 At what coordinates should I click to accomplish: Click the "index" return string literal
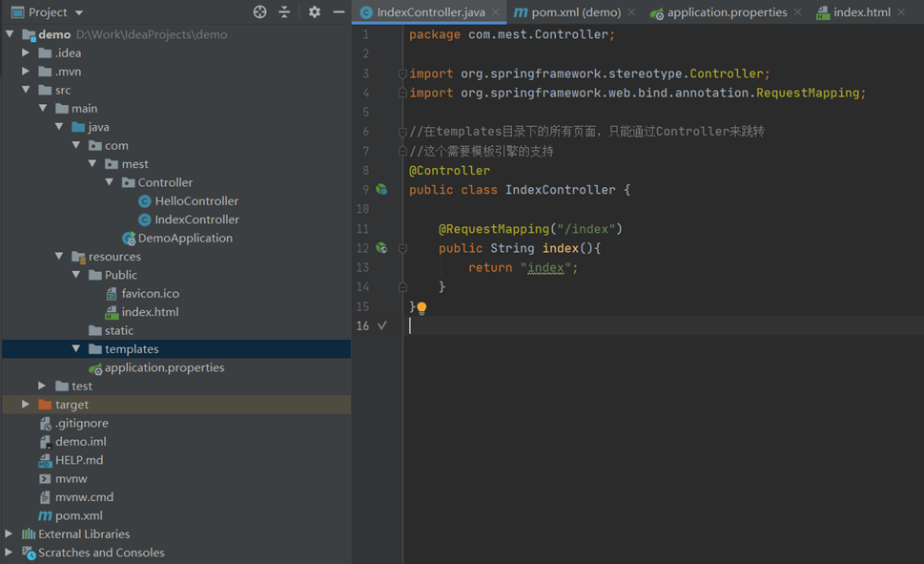click(545, 268)
